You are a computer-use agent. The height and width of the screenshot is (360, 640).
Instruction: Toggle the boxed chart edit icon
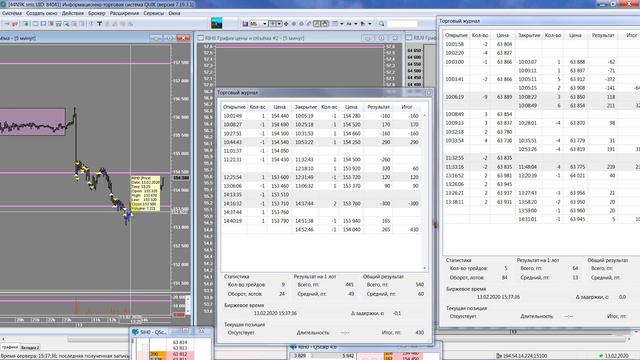317,24
